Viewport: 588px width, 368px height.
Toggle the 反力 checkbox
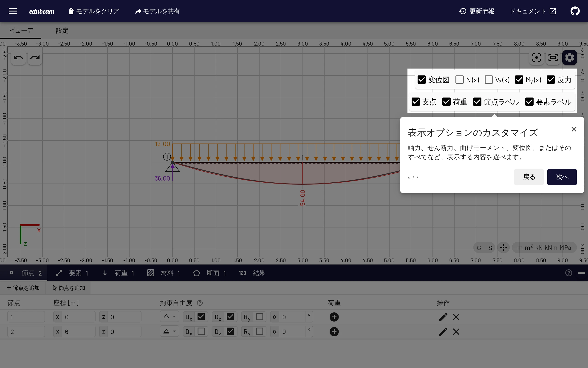(x=551, y=80)
